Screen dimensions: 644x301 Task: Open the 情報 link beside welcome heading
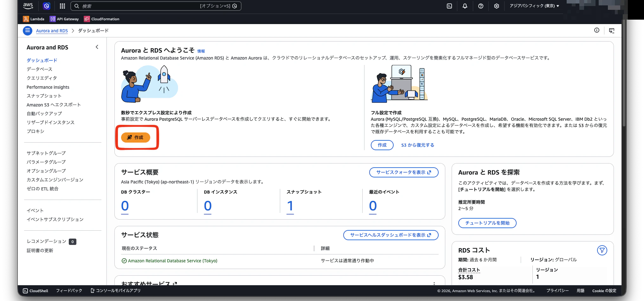(201, 51)
